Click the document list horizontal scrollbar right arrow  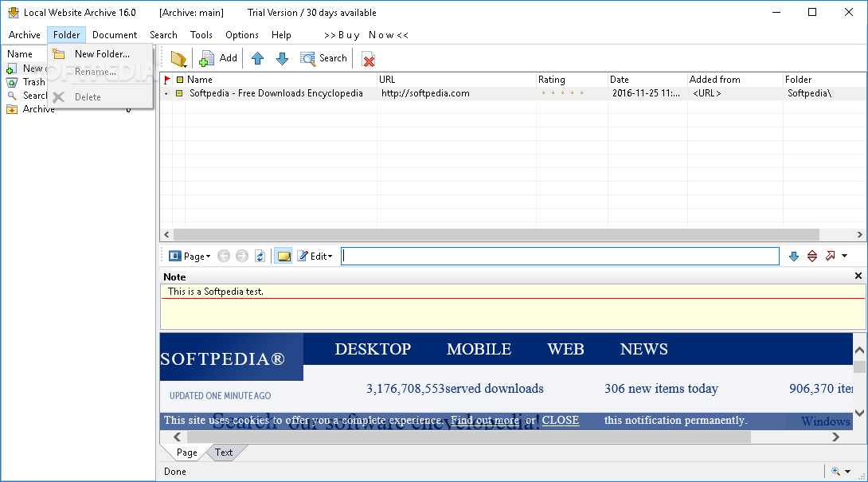[860, 234]
